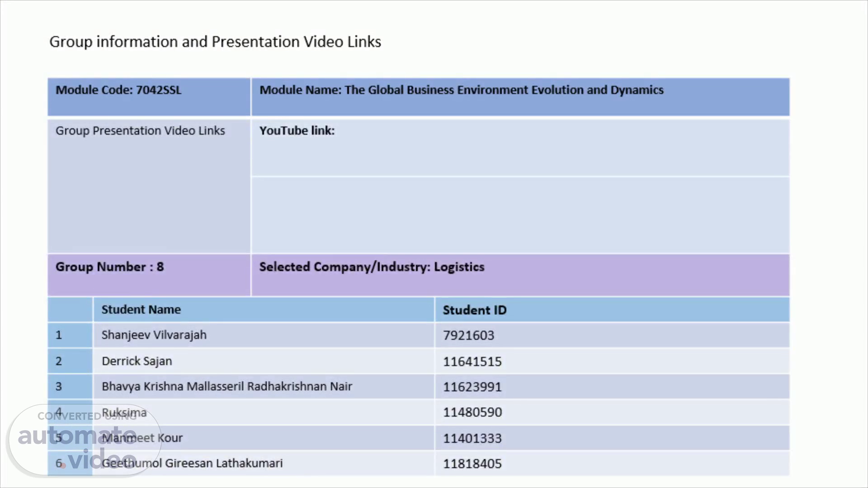Screen dimensions: 868x488
Task: Select the Manmeet Kour name cell
Action: (172, 438)
